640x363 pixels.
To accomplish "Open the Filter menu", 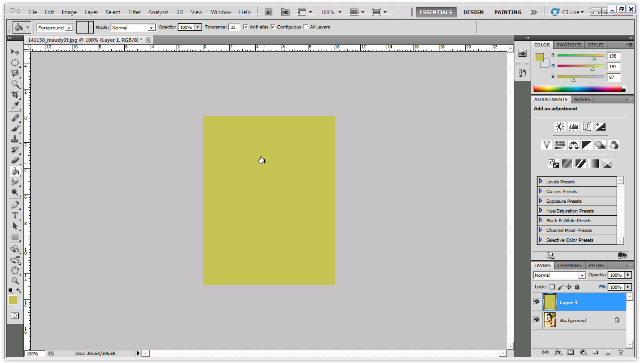I will pyautogui.click(x=134, y=12).
